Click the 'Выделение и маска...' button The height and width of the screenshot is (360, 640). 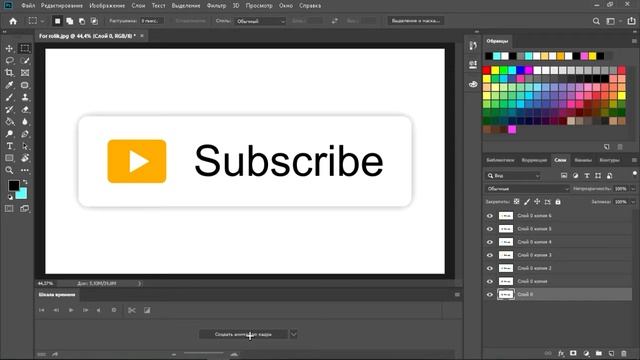pos(416,21)
